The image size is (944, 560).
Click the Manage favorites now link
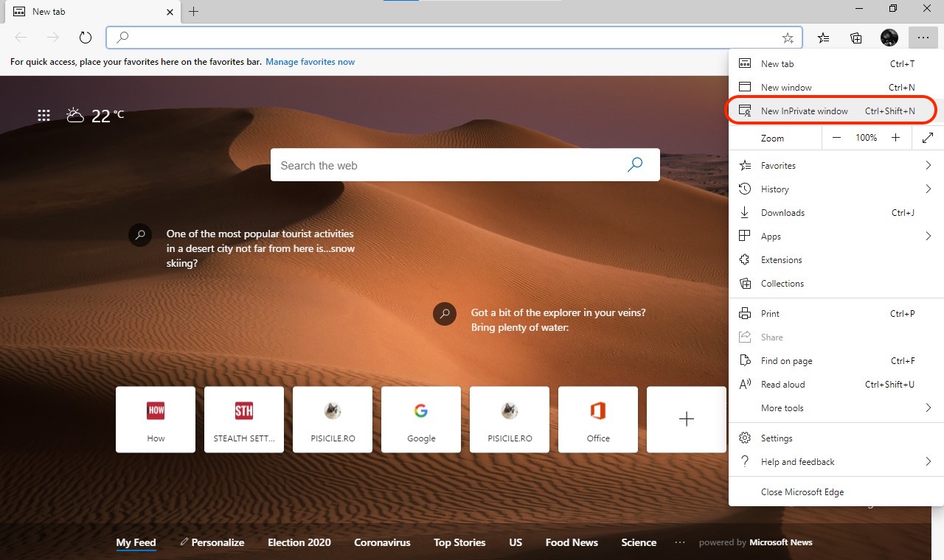(310, 62)
